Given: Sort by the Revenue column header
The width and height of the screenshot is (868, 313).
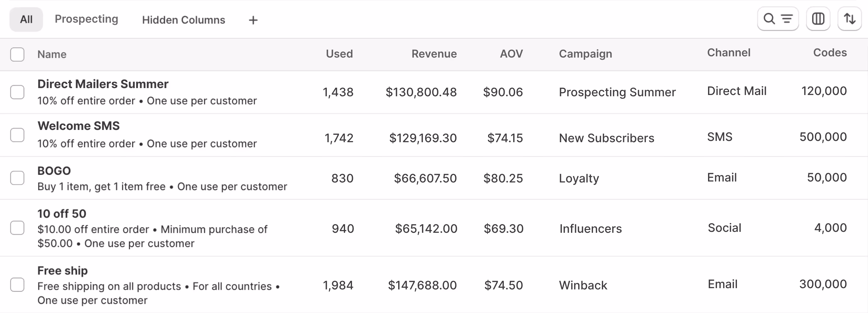Looking at the screenshot, I should click(x=434, y=53).
